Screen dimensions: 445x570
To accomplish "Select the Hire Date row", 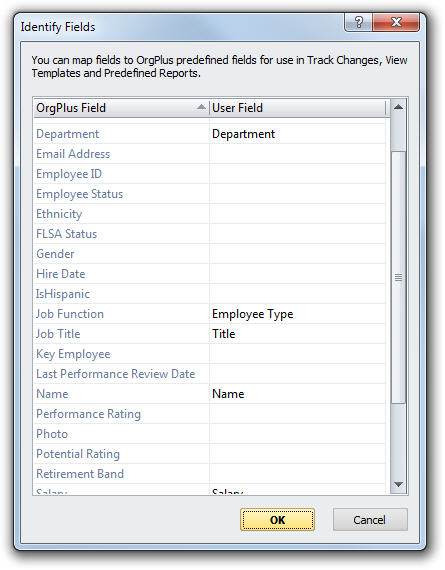I will pyautogui.click(x=209, y=274).
